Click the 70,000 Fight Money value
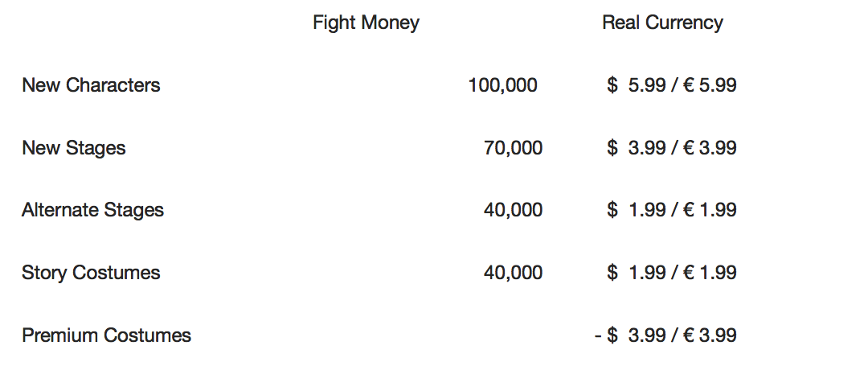The height and width of the screenshot is (391, 868). point(513,148)
